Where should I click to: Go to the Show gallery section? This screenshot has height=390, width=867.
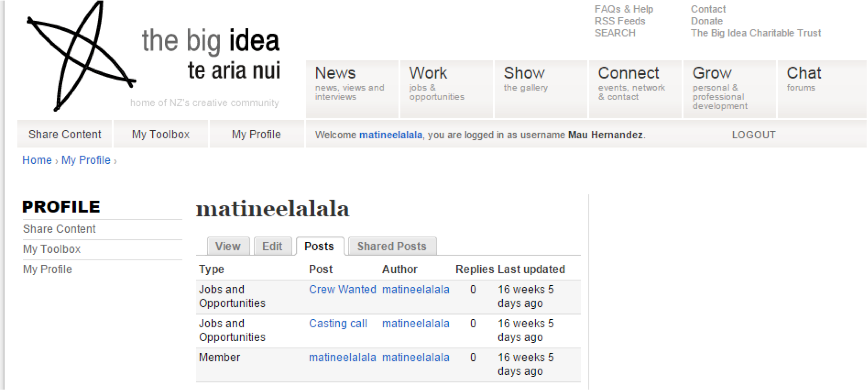(541, 89)
